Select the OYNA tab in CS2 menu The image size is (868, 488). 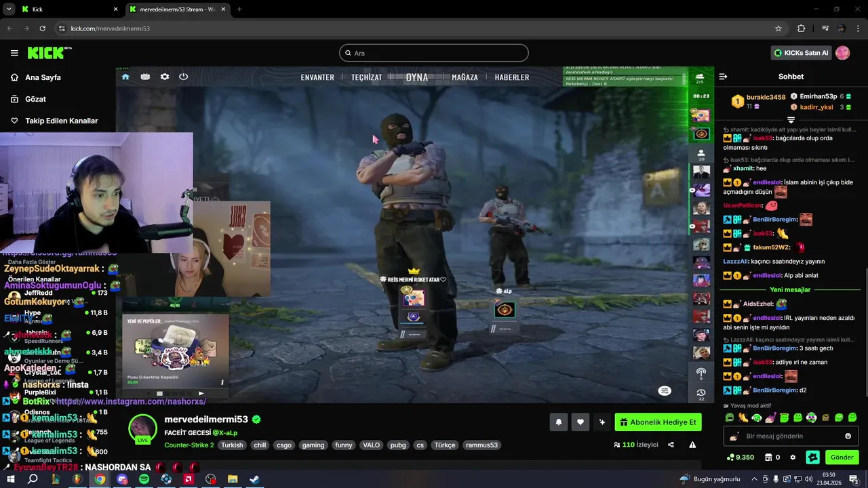pyautogui.click(x=417, y=77)
